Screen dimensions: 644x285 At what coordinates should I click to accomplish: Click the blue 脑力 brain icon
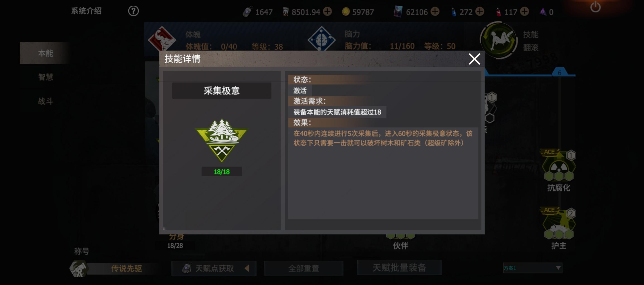(x=322, y=39)
